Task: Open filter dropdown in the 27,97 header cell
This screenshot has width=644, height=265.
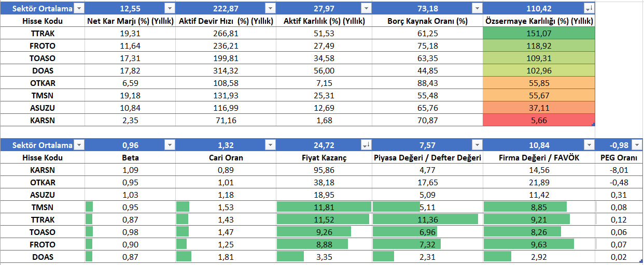Action: 366,8
